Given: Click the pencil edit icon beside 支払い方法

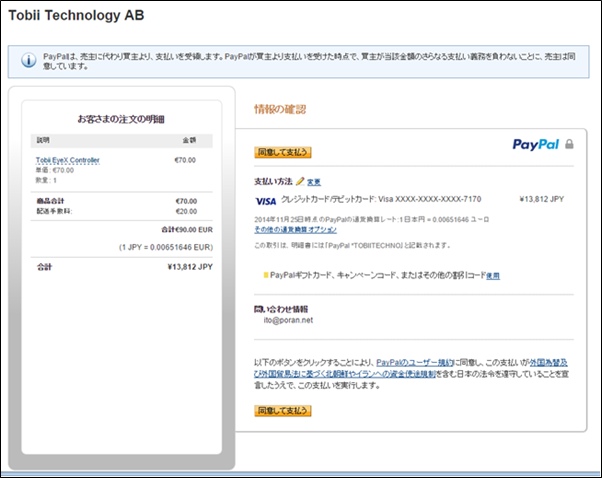Looking at the screenshot, I should (x=300, y=181).
